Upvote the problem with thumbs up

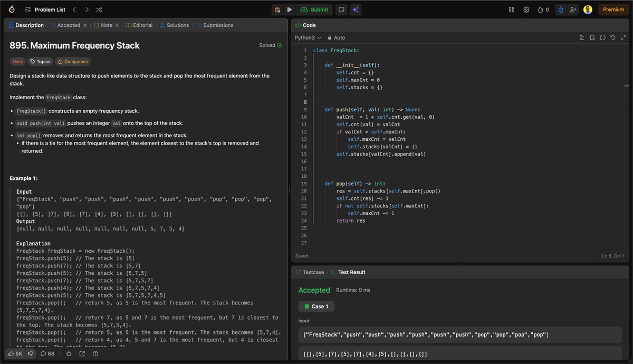16,353
